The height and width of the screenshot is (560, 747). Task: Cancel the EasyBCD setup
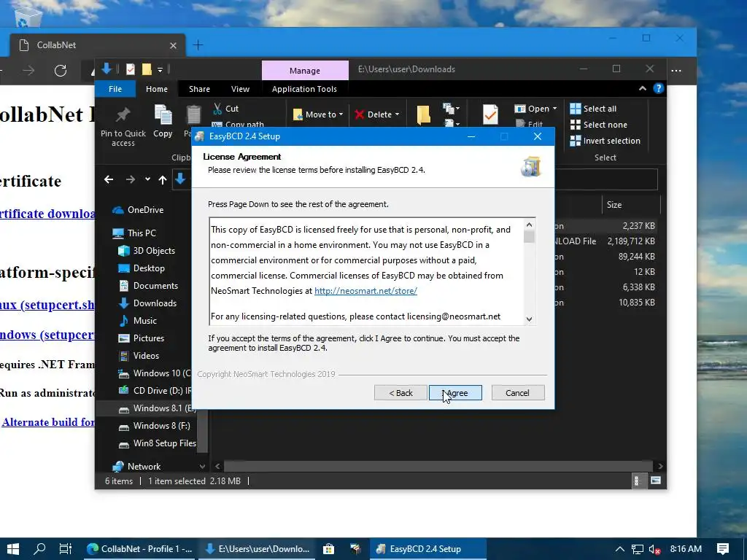[x=518, y=393]
